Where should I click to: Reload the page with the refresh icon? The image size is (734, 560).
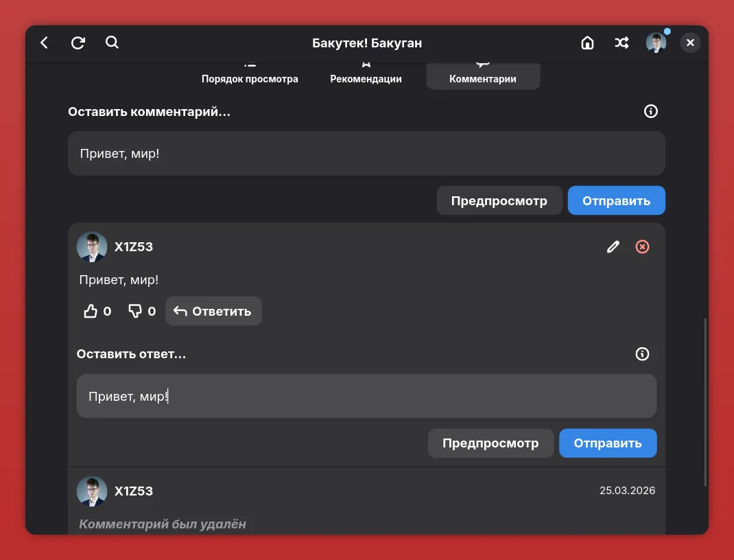pos(78,43)
